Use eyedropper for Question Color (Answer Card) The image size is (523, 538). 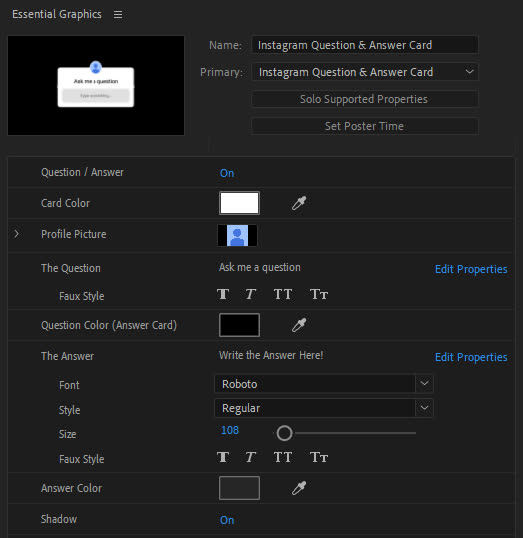tap(299, 325)
